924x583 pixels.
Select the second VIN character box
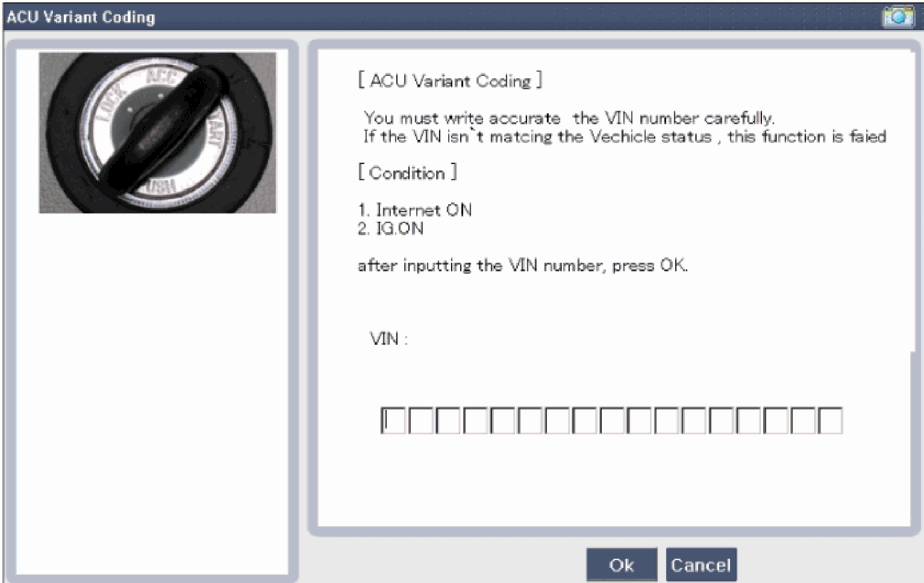tap(421, 420)
